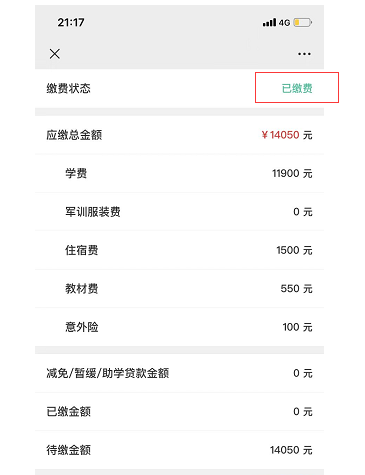Select the 住宿费 accommodation row

click(x=179, y=250)
